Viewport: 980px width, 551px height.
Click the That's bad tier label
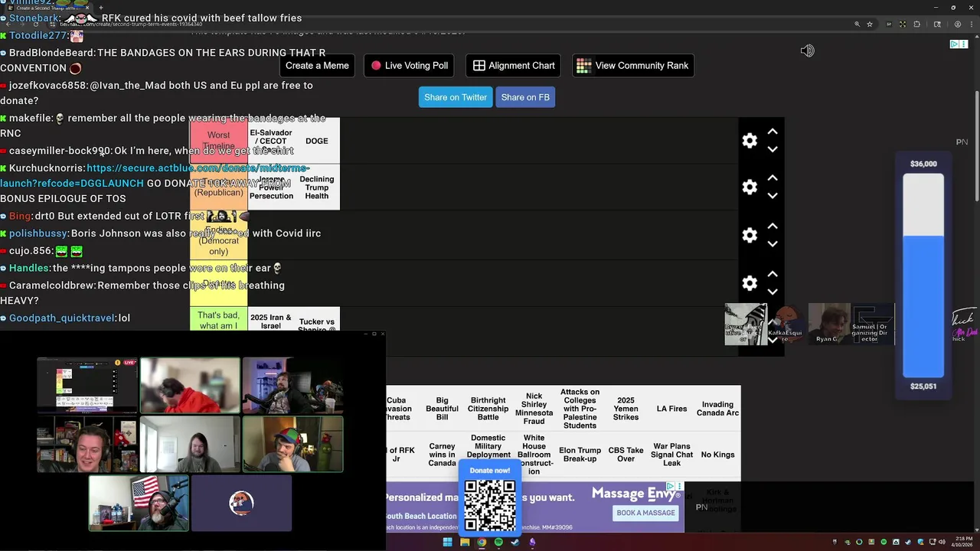pos(218,320)
